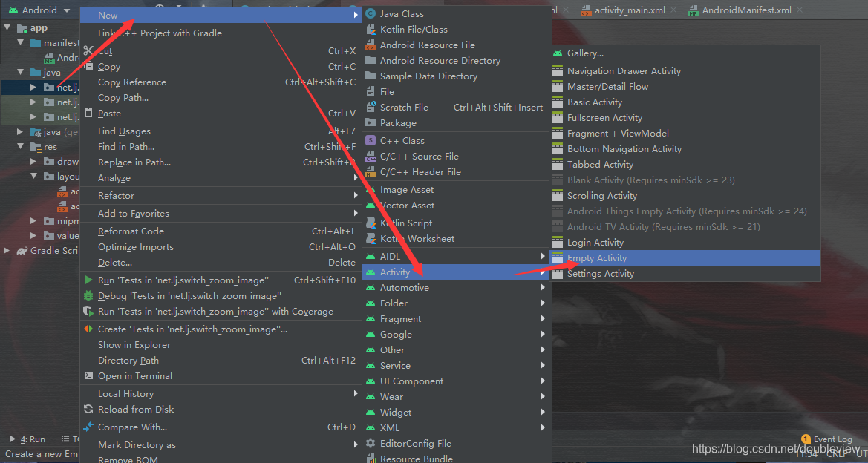Screen dimensions: 868x463
Task: Click the Android Resource File icon
Action: pos(371,45)
